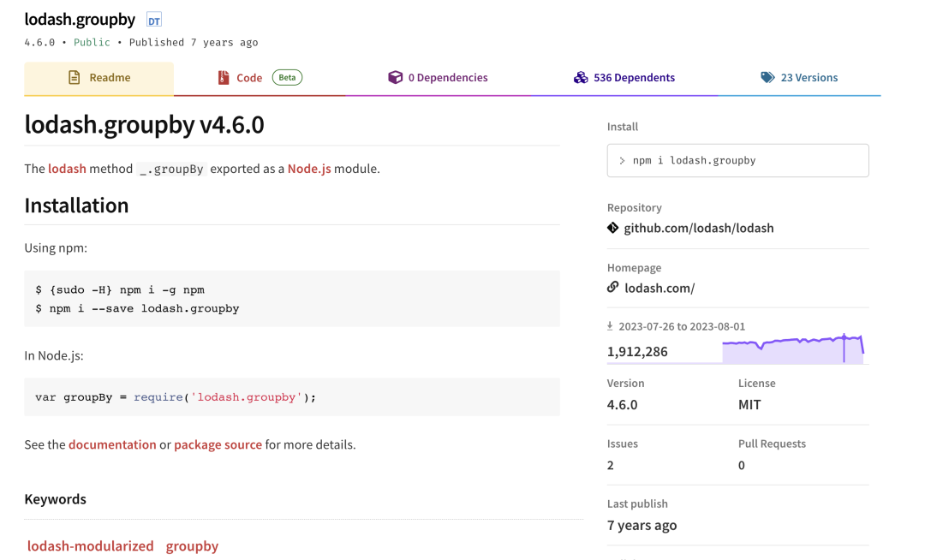The height and width of the screenshot is (560, 925).
Task: Click the 1,912,286 downloads count
Action: coord(637,352)
